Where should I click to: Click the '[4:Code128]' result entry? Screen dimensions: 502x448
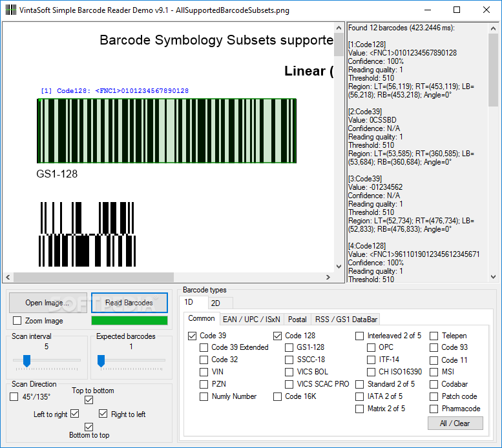(367, 246)
